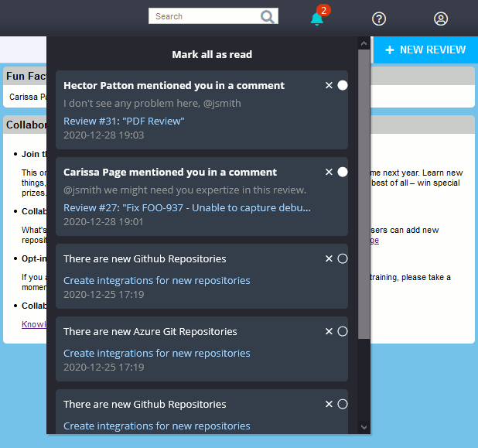Open Create integrations link under Azure Git
Image resolution: width=478 pixels, height=448 pixels.
[x=157, y=354]
